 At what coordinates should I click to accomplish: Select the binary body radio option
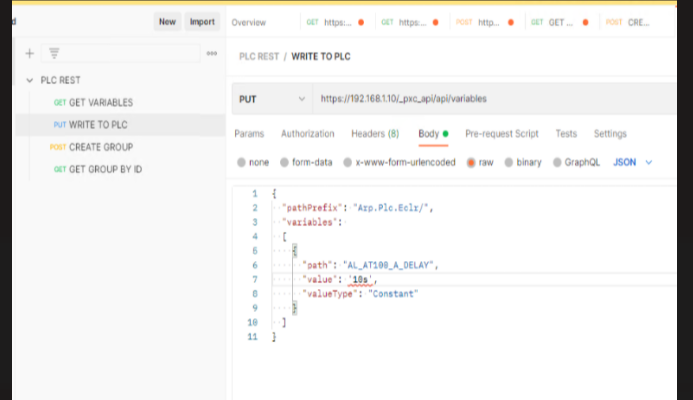(509, 163)
